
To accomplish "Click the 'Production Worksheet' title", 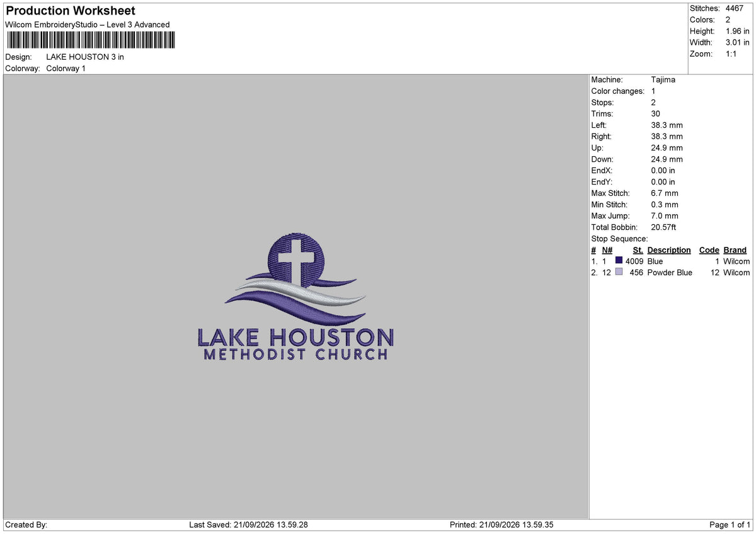I will 71,11.
